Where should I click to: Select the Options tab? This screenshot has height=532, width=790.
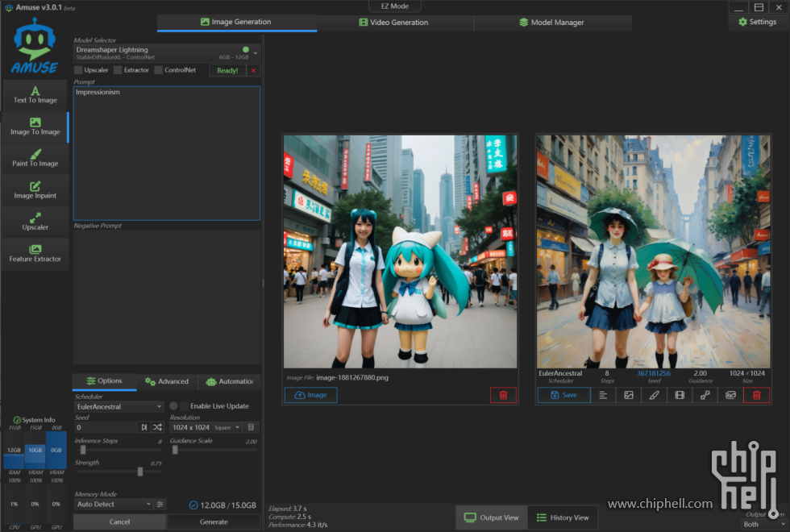point(104,380)
